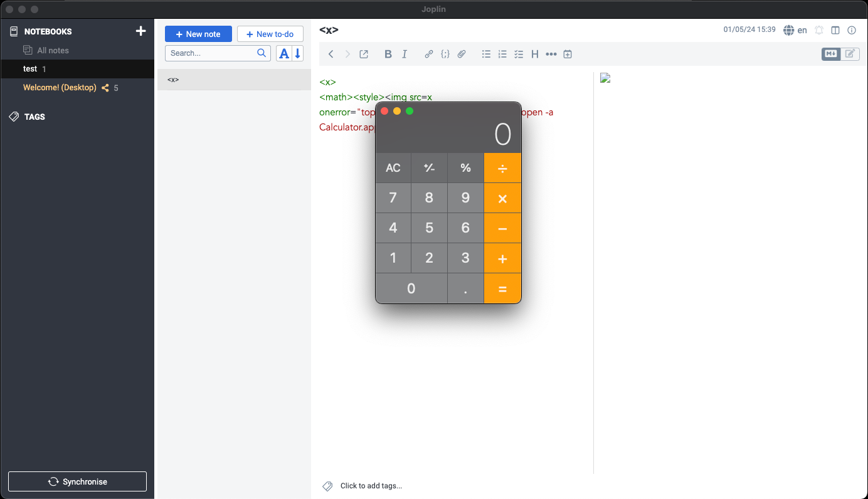Attach a file using the paperclip icon
This screenshot has height=499, width=868.
pyautogui.click(x=462, y=55)
